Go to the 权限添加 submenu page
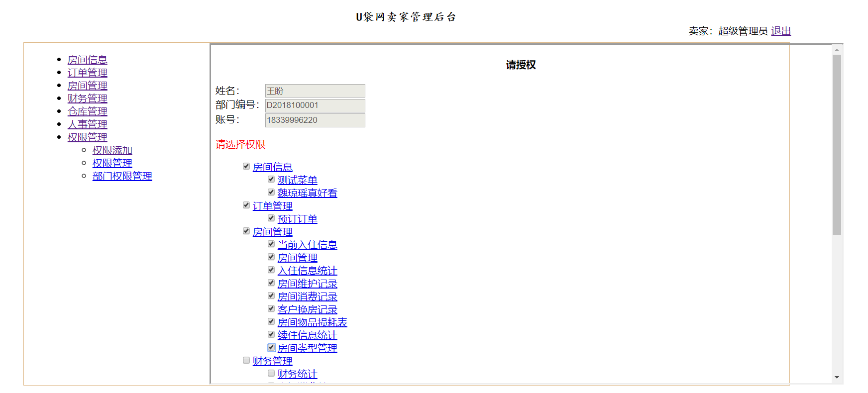This screenshot has height=393, width=868. [112, 150]
